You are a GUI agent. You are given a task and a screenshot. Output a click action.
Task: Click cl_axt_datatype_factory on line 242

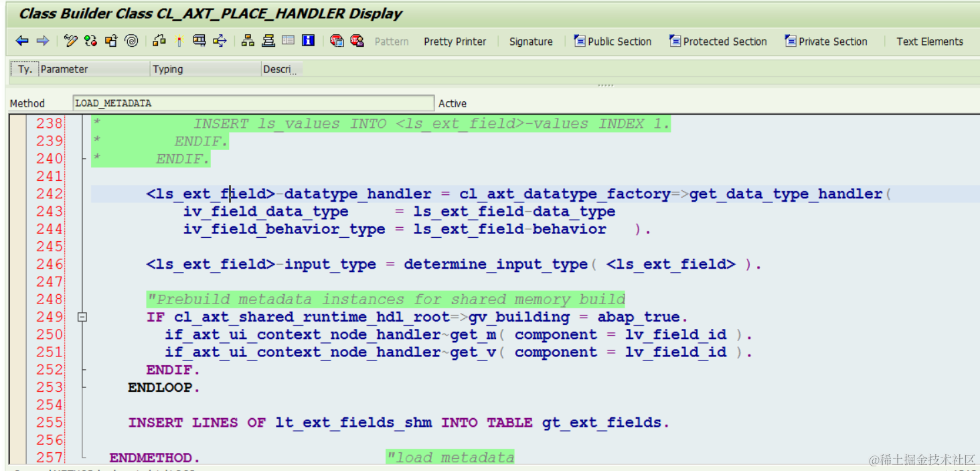pyautogui.click(x=565, y=194)
